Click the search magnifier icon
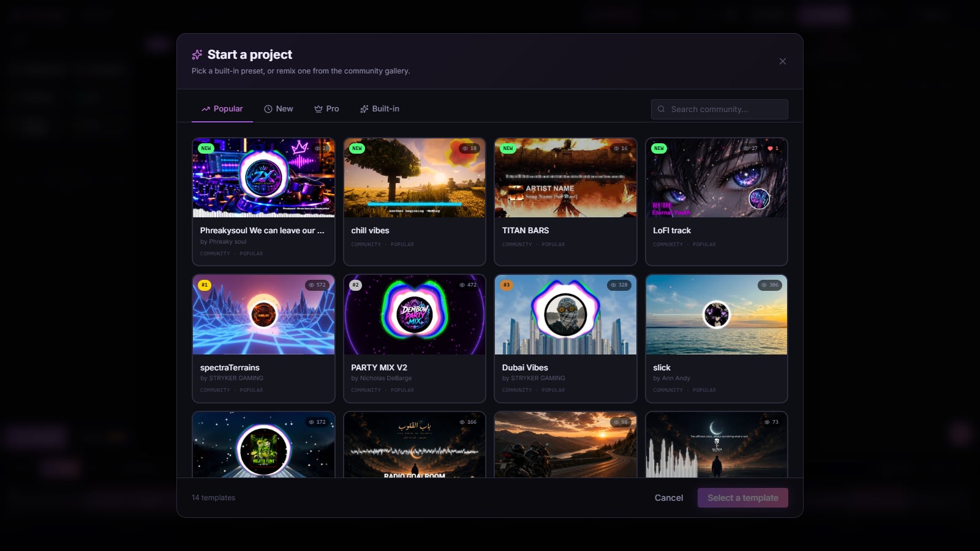Screen dimensions: 980x551 (661, 109)
